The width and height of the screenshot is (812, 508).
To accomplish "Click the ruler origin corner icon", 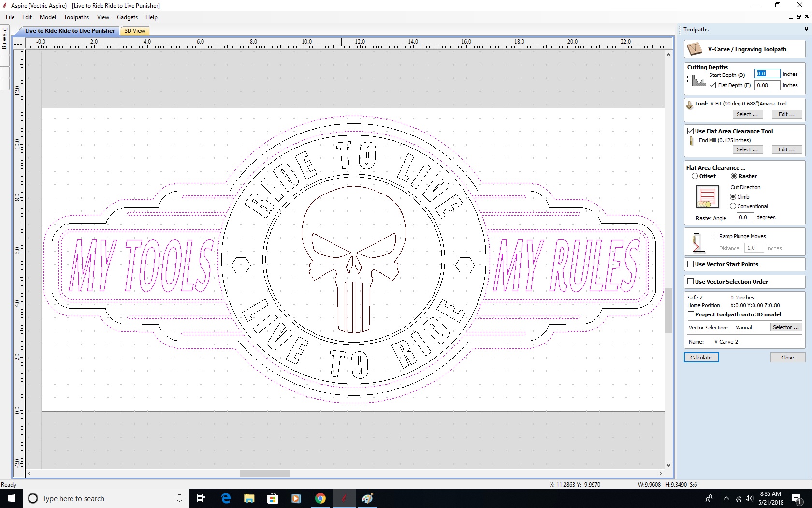I will pyautogui.click(x=18, y=43).
